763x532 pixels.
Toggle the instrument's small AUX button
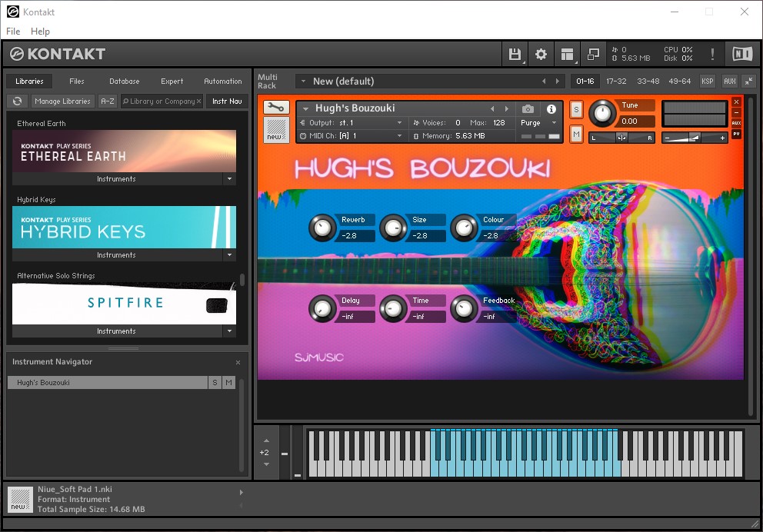736,123
